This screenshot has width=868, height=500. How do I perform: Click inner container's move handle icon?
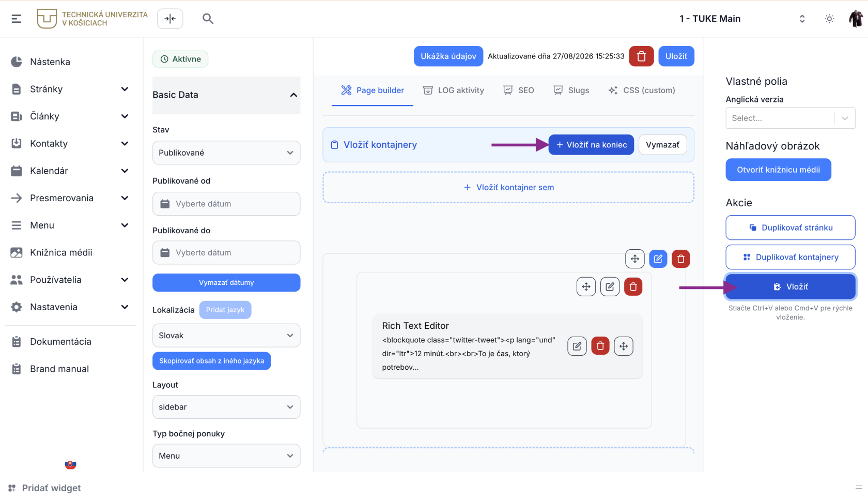586,287
